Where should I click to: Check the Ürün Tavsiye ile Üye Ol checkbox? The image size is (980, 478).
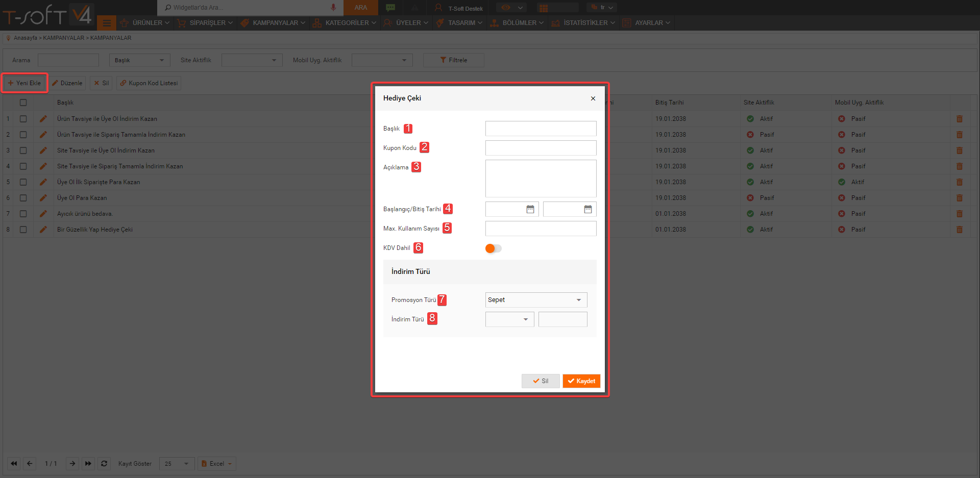click(x=23, y=119)
